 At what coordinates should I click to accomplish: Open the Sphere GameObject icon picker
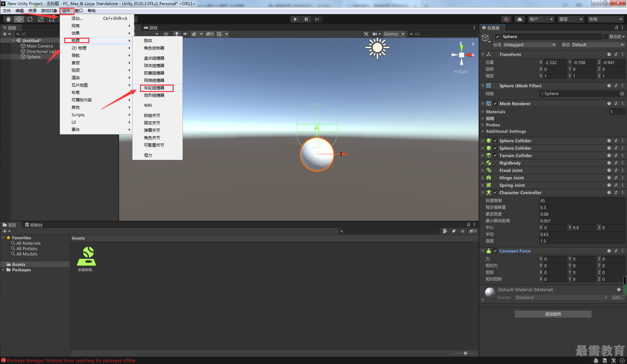click(x=486, y=38)
